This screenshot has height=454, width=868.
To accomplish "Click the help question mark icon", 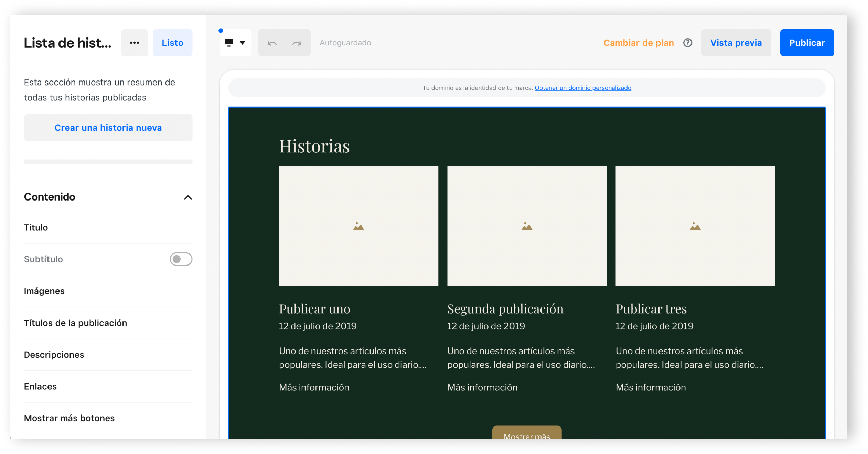I will click(687, 43).
